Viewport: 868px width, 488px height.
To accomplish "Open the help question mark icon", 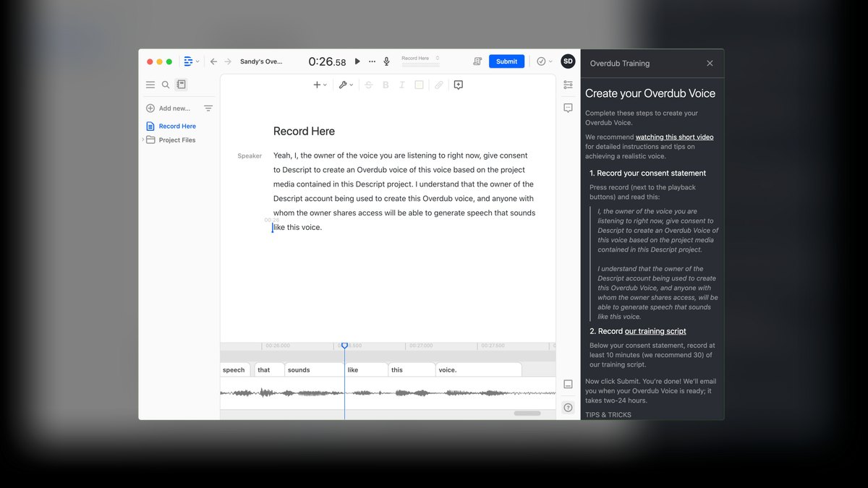I will [568, 408].
